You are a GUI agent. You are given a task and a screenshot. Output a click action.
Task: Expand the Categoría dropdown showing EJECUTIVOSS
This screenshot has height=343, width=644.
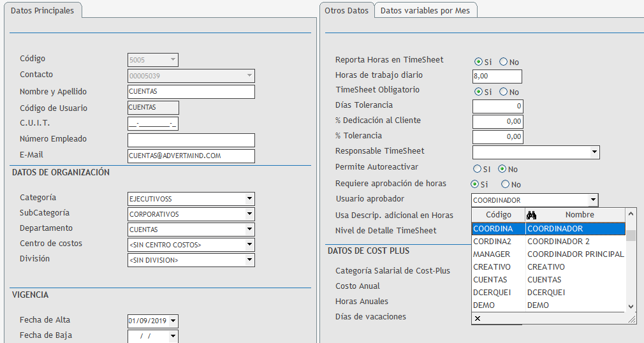point(249,199)
